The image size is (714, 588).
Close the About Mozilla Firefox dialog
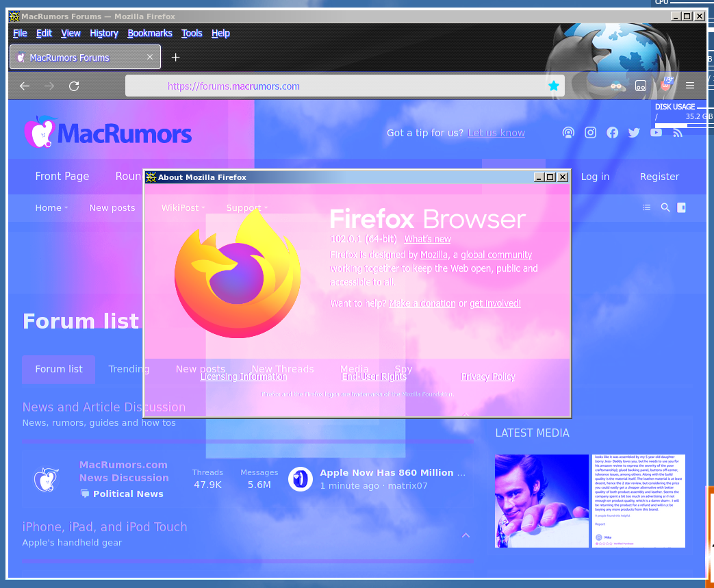pyautogui.click(x=563, y=177)
